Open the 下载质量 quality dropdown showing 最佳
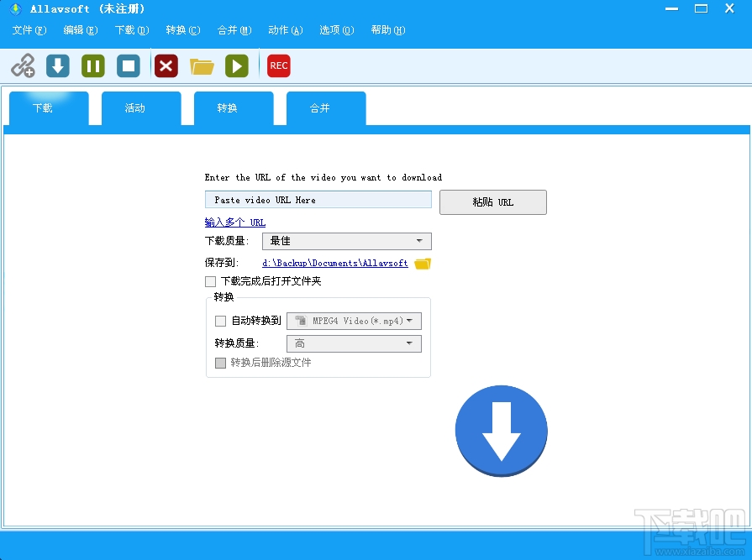Viewport: 752px width, 560px height. [346, 241]
